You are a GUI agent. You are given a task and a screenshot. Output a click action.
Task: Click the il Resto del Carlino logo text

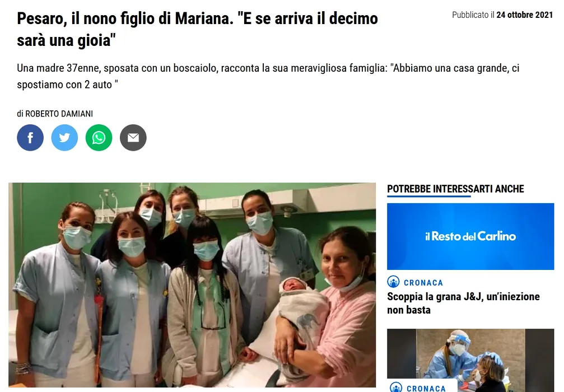(470, 236)
